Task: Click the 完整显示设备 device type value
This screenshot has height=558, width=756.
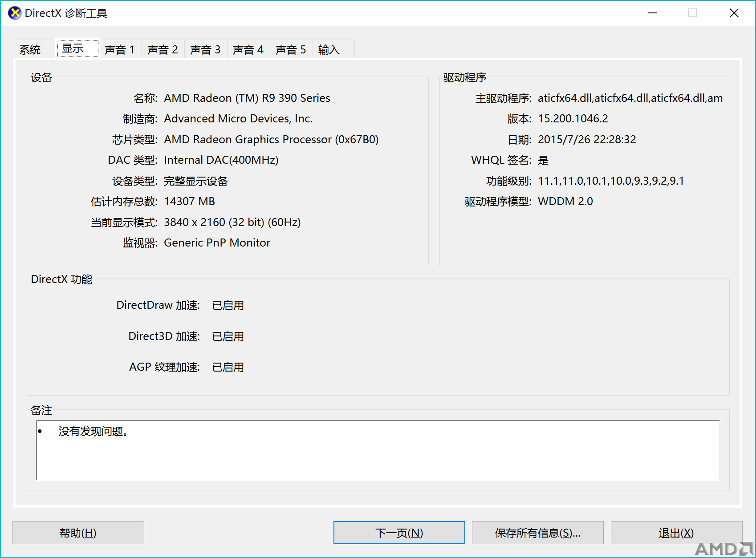Action: coord(196,181)
